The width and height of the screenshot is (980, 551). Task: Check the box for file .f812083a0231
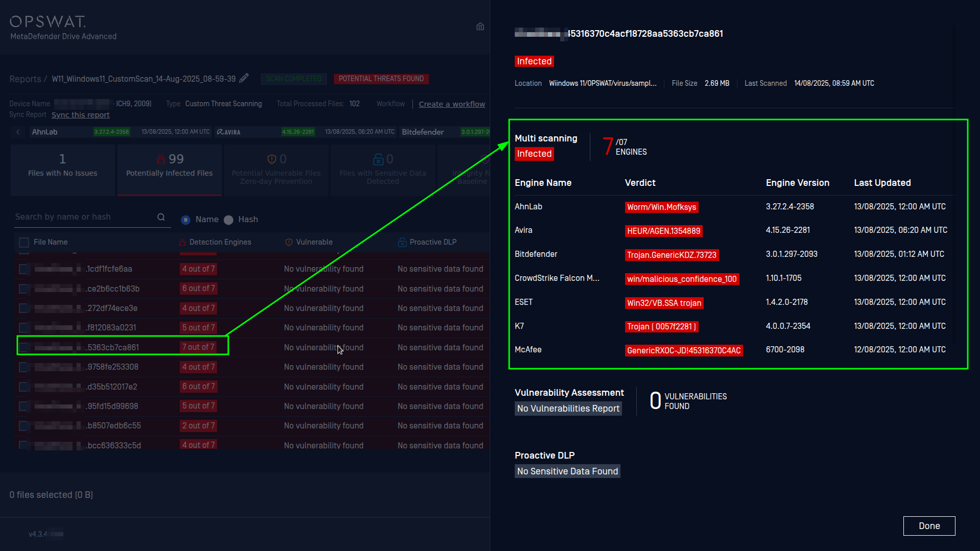pos(23,327)
